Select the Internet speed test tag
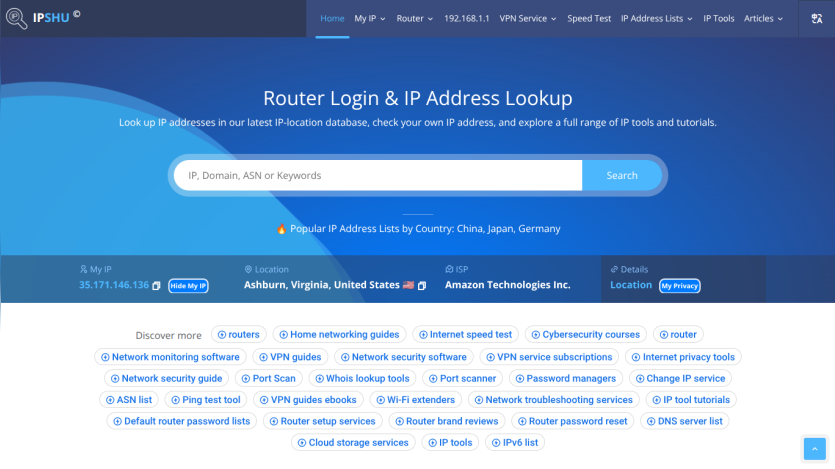This screenshot has height=469, width=835. click(465, 334)
